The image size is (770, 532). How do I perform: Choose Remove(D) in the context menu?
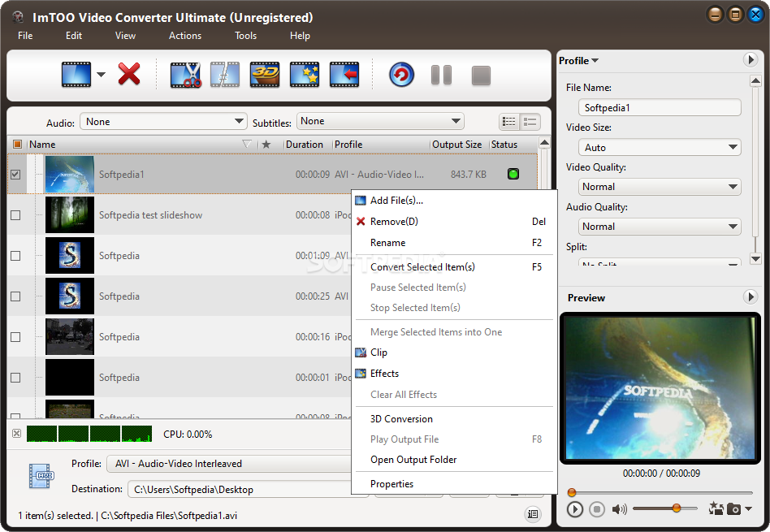pyautogui.click(x=454, y=222)
